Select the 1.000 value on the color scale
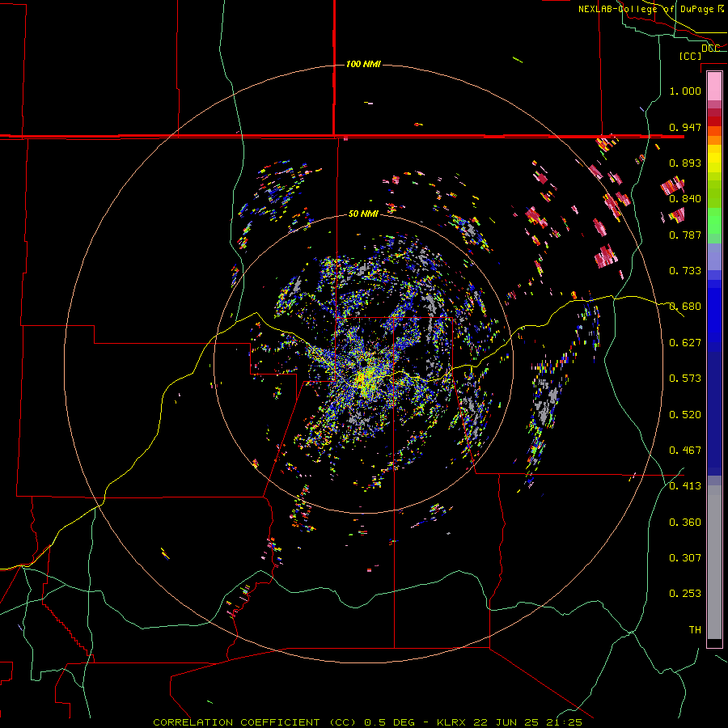The image size is (728, 728). click(x=685, y=91)
